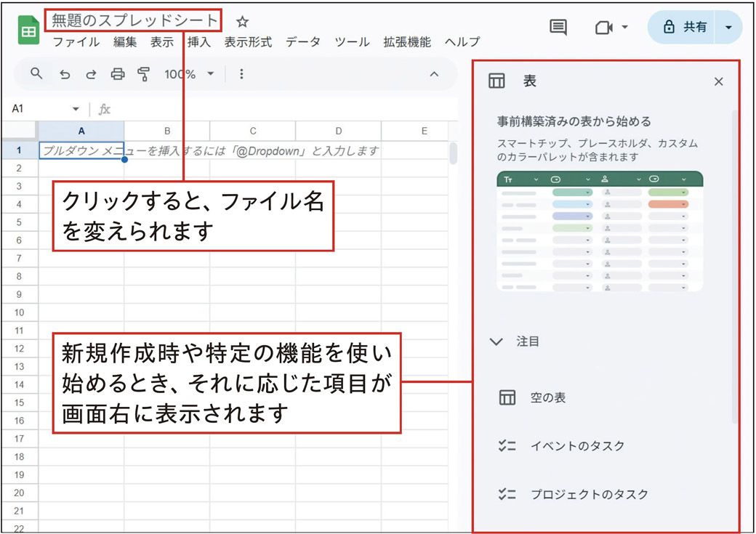This screenshot has height=534, width=756.
Task: Select 空の表 in the table panel
Action: click(547, 398)
